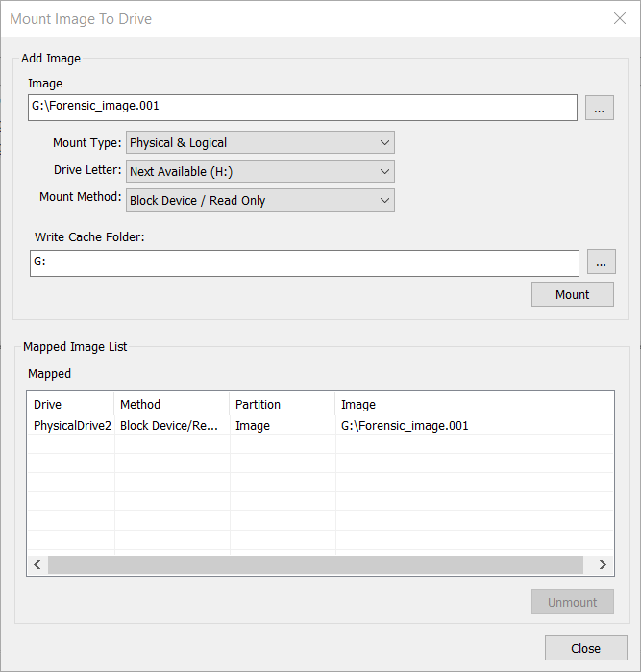Open the Mount Type dropdown
Viewport: 641px width, 672px height.
click(260, 143)
